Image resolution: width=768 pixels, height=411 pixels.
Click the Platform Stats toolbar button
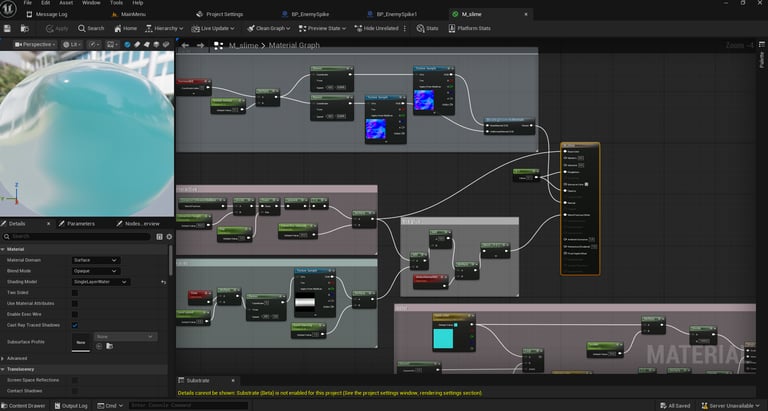[x=470, y=28]
